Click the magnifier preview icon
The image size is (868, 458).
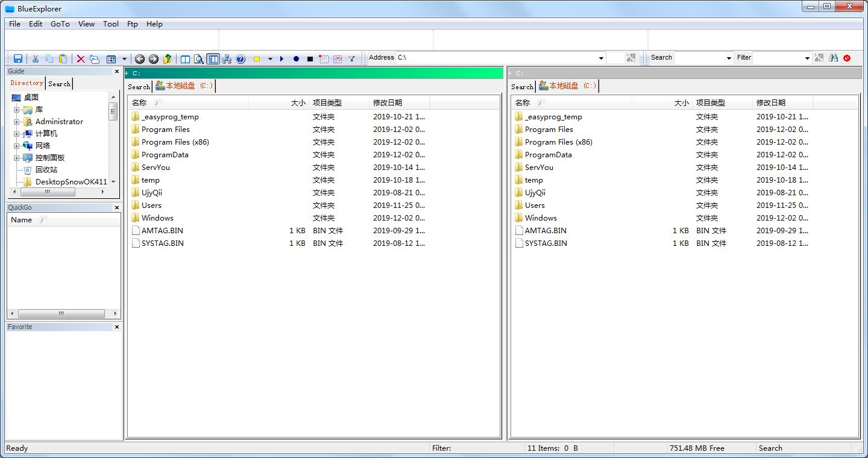click(199, 58)
